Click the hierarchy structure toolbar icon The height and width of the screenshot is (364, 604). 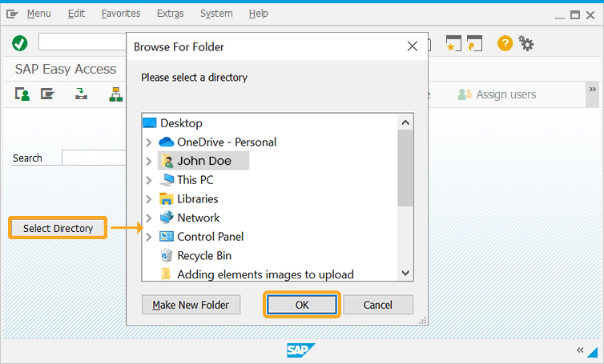tap(115, 94)
